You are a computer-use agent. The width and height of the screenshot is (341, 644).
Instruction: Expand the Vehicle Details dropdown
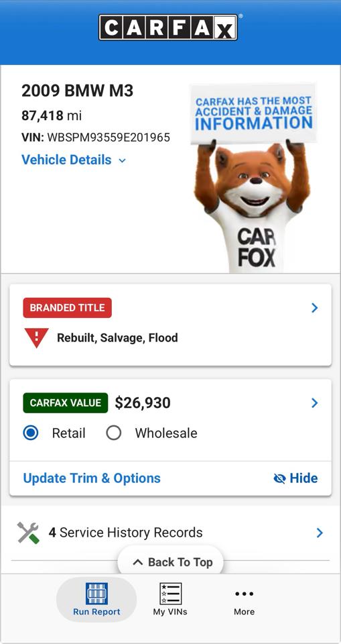click(74, 160)
